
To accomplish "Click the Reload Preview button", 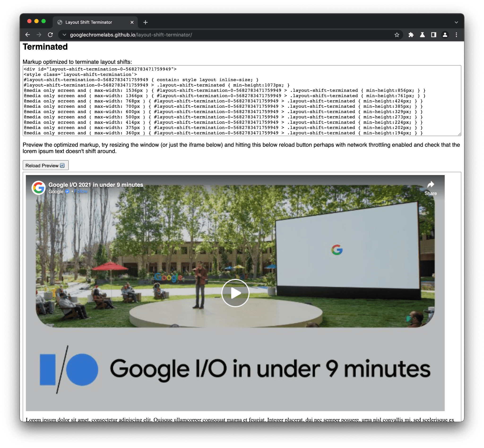I will pyautogui.click(x=46, y=165).
